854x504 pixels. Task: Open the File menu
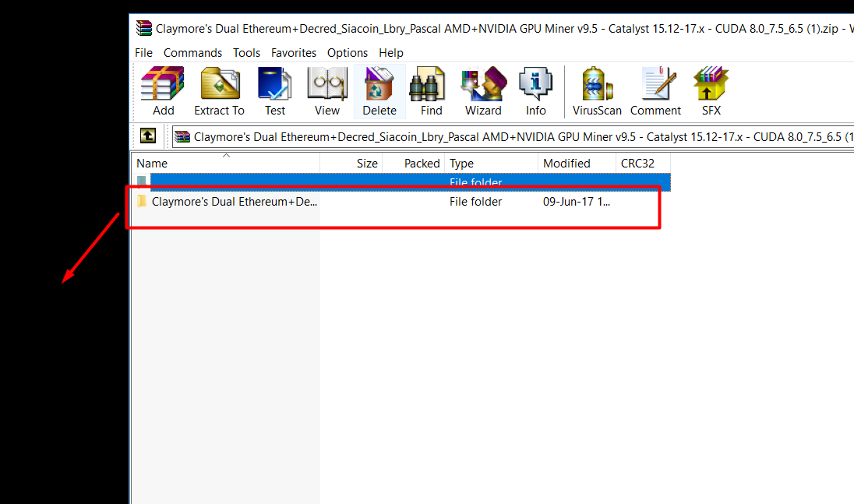click(144, 53)
